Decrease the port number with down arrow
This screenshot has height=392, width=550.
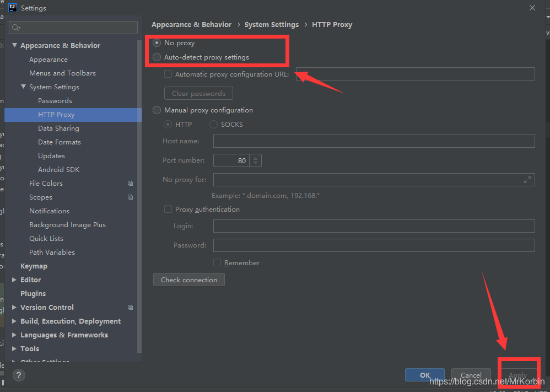point(255,163)
